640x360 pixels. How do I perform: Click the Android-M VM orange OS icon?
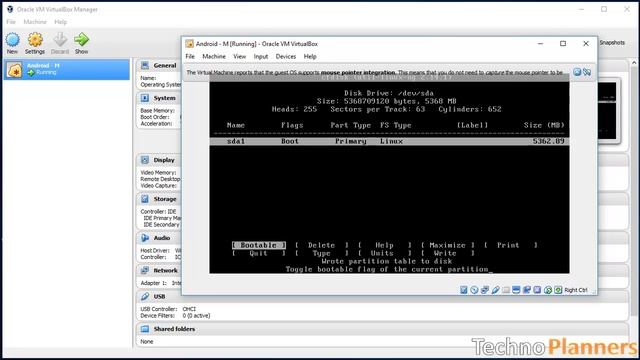tap(15, 70)
